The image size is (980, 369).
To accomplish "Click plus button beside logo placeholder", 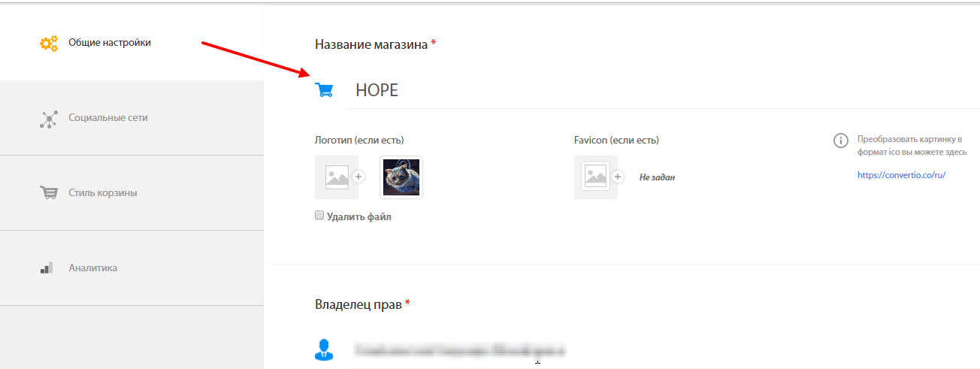I will [x=358, y=177].
